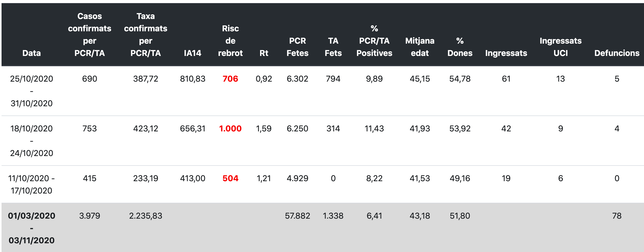
Task: Click the Taxa confirmats per PCR/TA header
Action: [145, 35]
